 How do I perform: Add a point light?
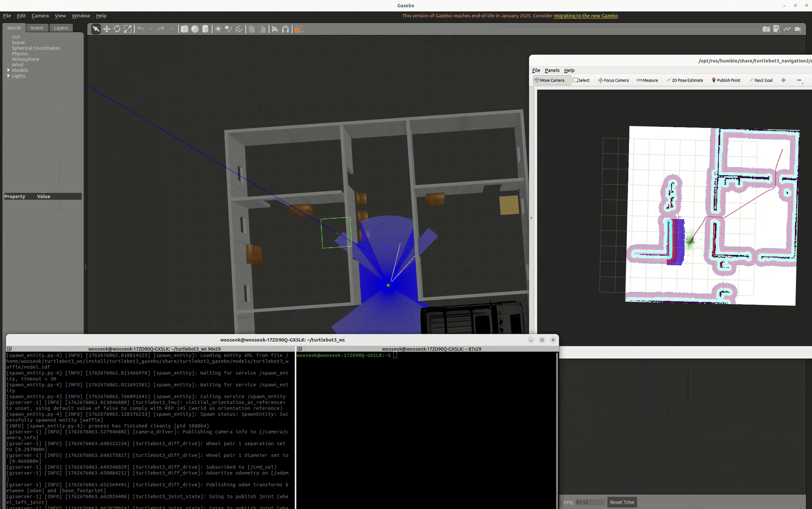coord(218,29)
